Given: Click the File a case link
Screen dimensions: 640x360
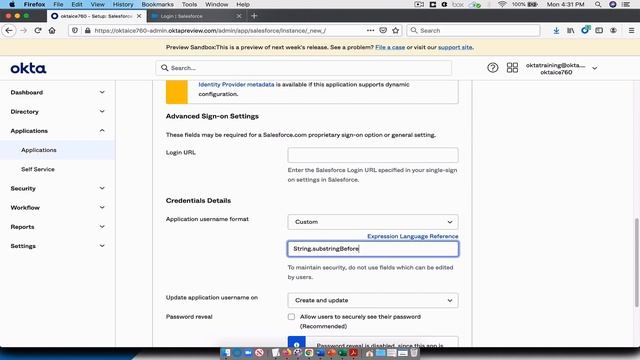Looking at the screenshot, I should [x=390, y=47].
